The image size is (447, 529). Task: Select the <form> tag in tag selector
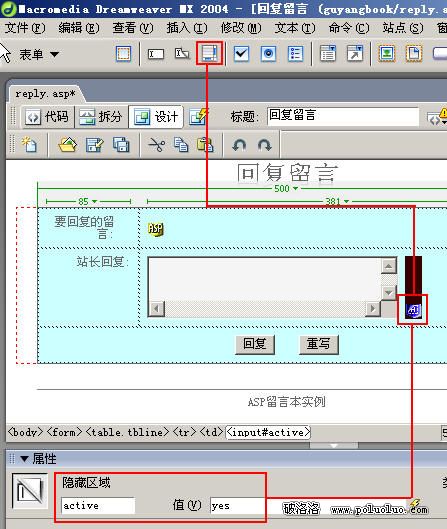(x=64, y=432)
